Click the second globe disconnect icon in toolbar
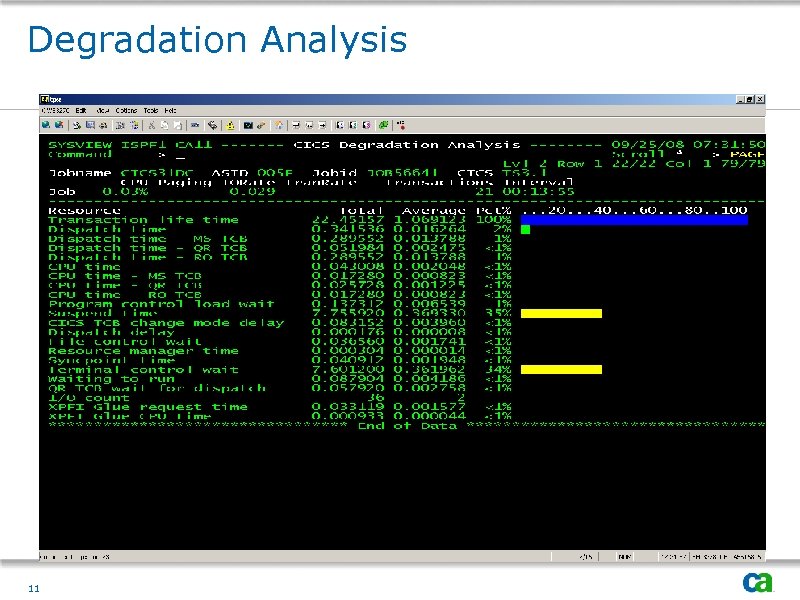 pos(59,124)
